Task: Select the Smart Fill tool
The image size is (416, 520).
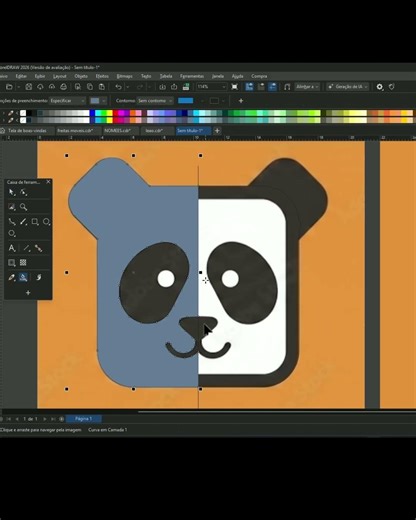Action: tap(39, 277)
